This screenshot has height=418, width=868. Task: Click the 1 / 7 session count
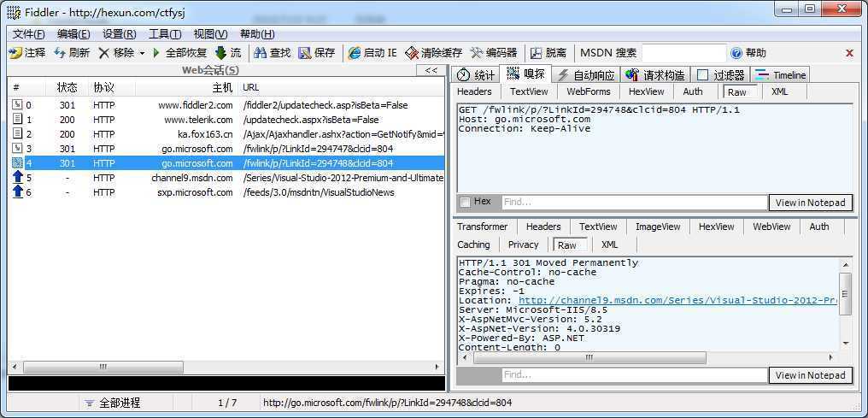[x=227, y=403]
